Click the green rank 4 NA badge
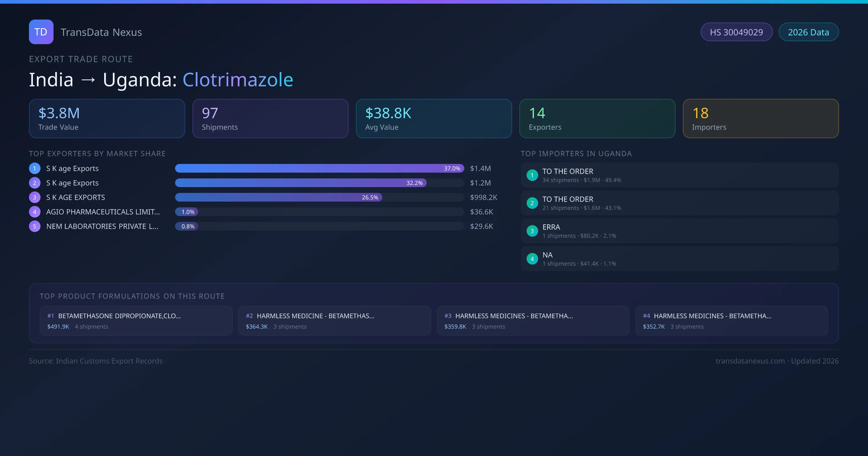The width and height of the screenshot is (868, 456). click(x=532, y=259)
